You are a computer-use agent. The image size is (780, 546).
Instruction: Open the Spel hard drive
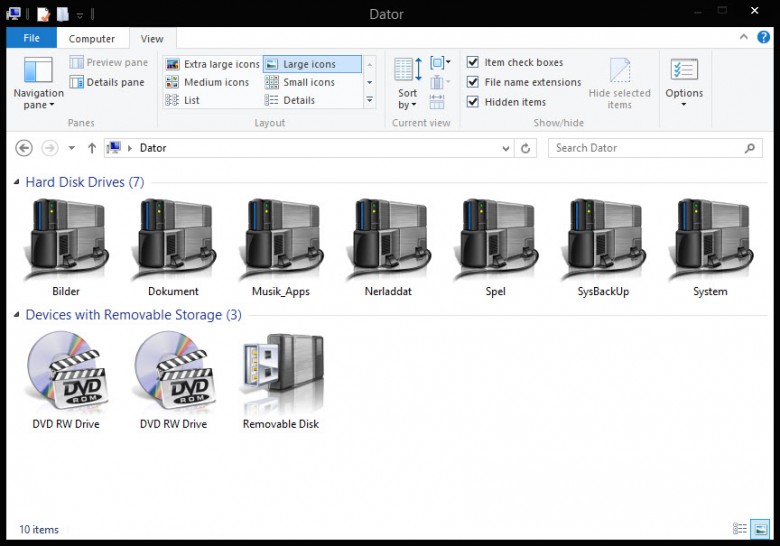(496, 239)
